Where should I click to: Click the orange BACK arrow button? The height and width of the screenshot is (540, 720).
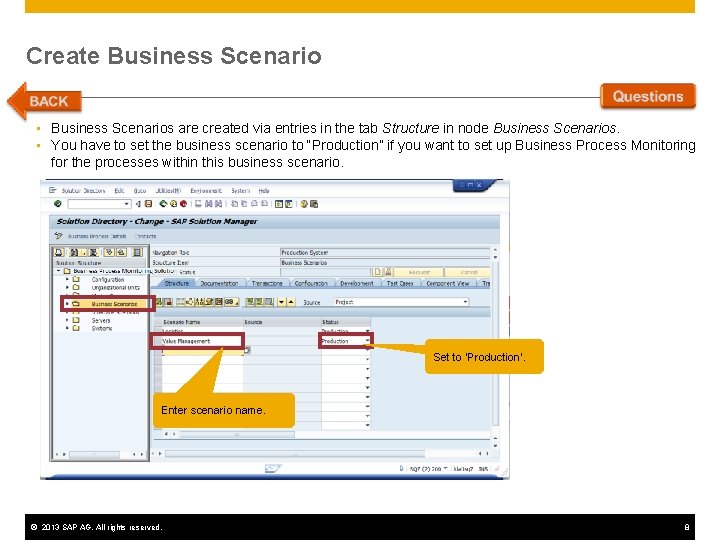(45, 101)
